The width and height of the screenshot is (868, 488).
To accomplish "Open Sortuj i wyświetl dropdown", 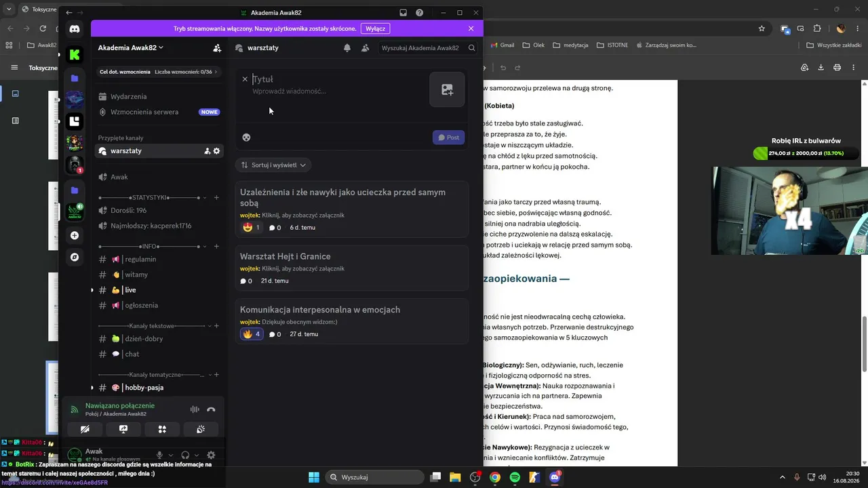I will (x=273, y=165).
